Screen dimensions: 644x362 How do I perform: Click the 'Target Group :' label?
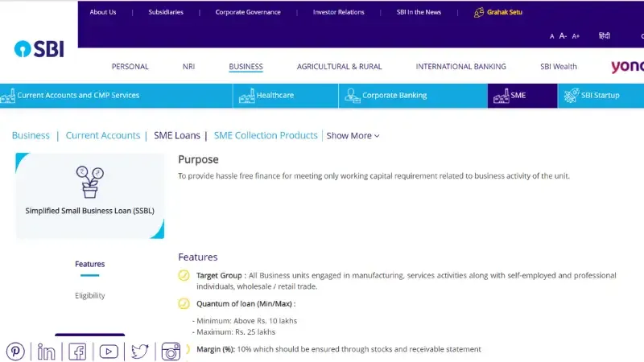click(x=221, y=275)
